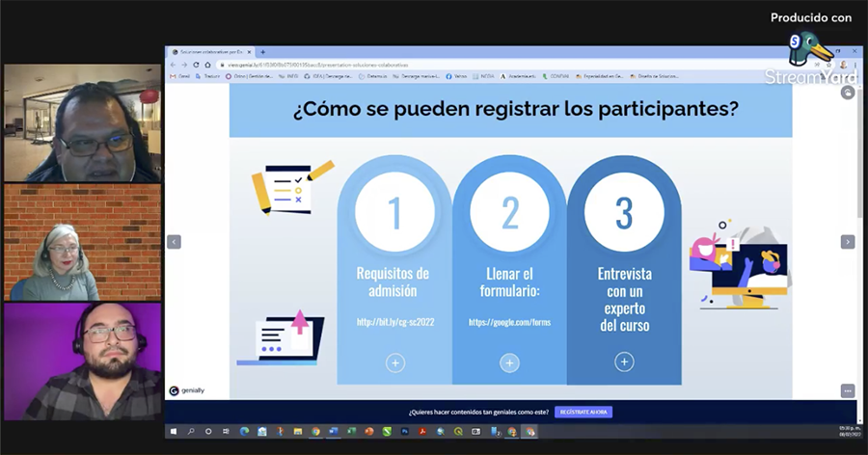Open the bit.ly/cg-sc2022 link
Viewport: 868px width, 455px height.
pos(395,322)
